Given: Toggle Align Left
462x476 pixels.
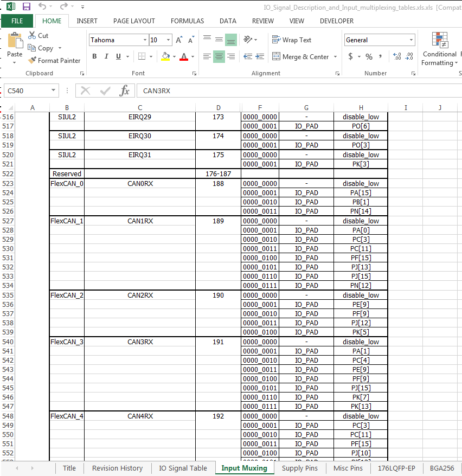Looking at the screenshot, I should (x=207, y=56).
